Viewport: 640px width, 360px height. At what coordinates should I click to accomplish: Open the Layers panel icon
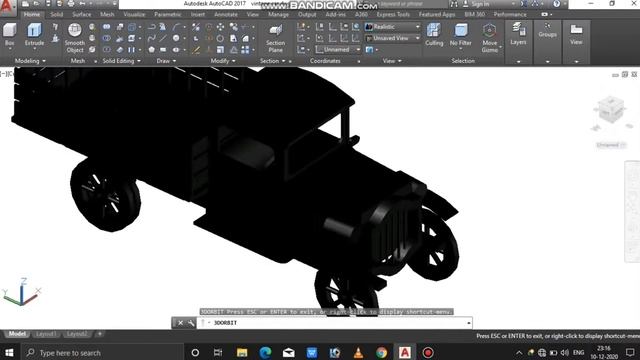tap(518, 29)
